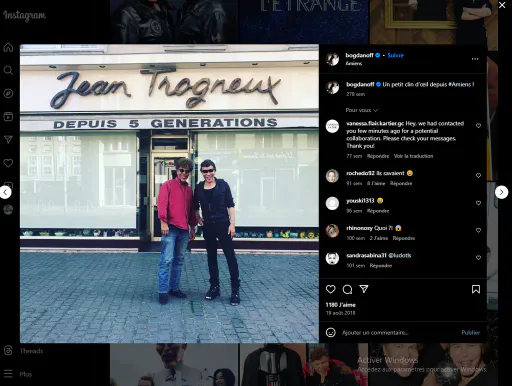The height and width of the screenshot is (386, 512).
Task: Open the 19 août 2018 post date
Action: (x=340, y=313)
